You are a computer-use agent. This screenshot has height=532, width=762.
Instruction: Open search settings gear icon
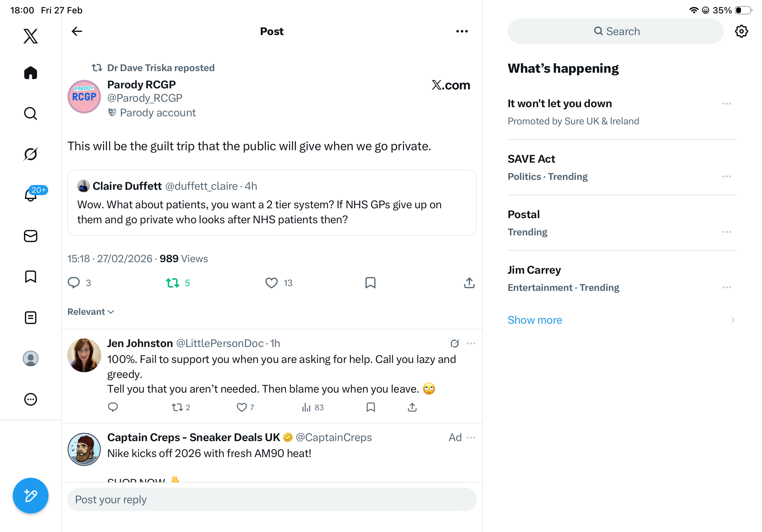pos(741,31)
